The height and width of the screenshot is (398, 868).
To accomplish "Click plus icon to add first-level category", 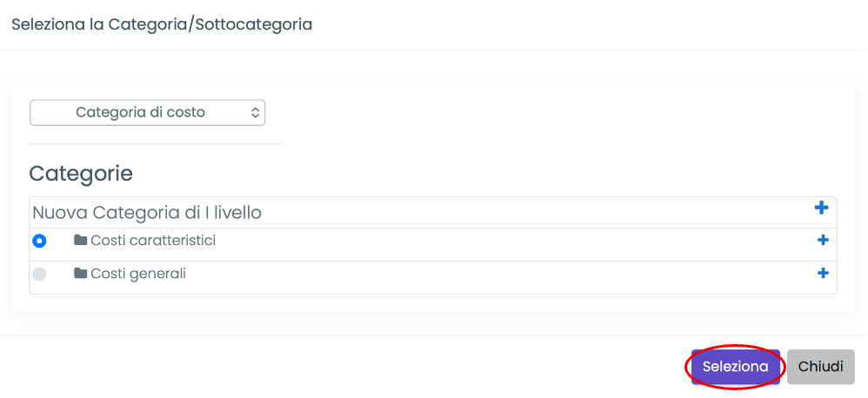I will (821, 208).
